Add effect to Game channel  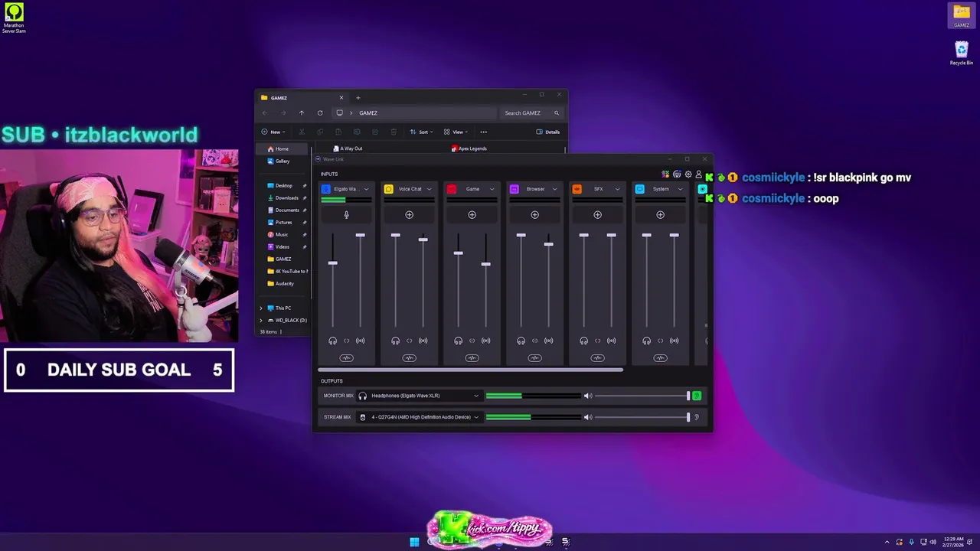(472, 215)
